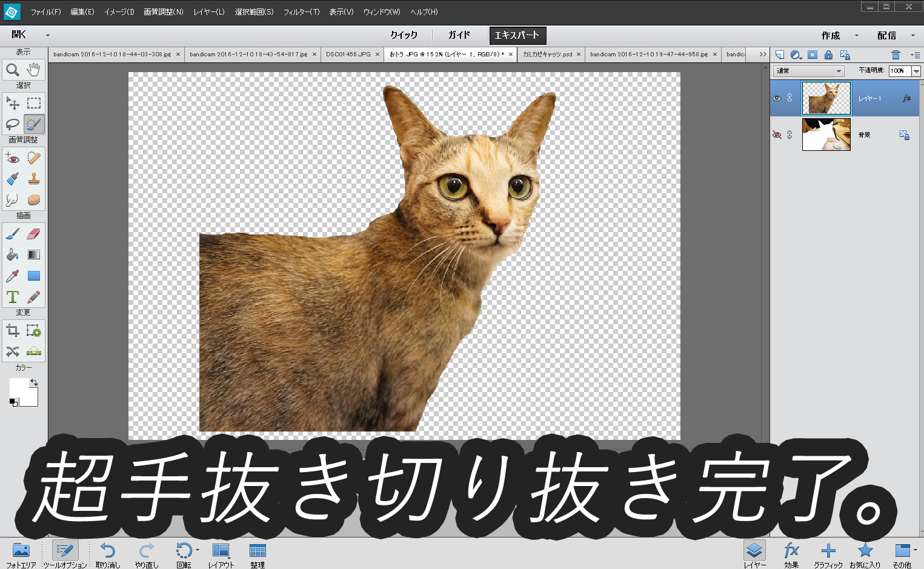
Task: Select the Quick Selection brush tool
Action: click(x=34, y=124)
